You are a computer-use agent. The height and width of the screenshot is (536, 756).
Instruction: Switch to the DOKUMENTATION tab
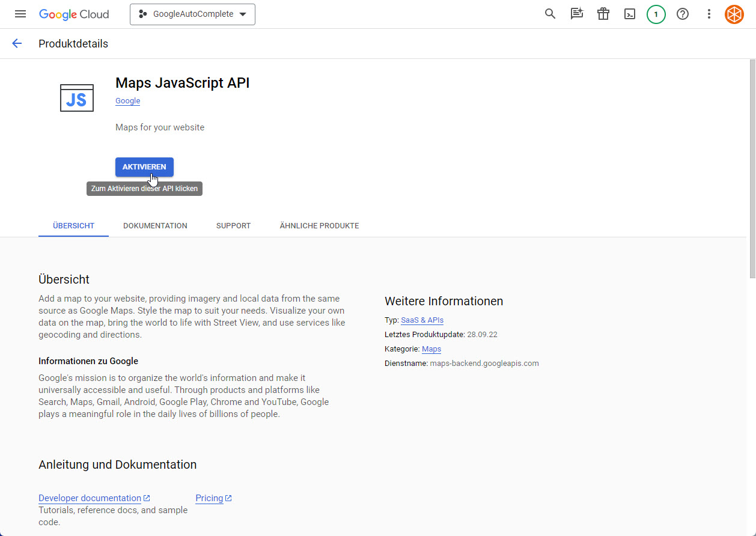155,226
